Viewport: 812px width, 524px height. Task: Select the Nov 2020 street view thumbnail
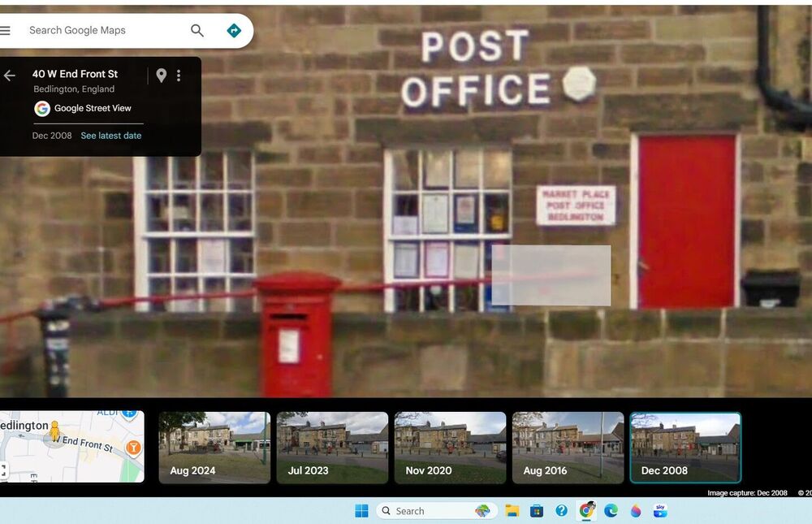click(450, 448)
